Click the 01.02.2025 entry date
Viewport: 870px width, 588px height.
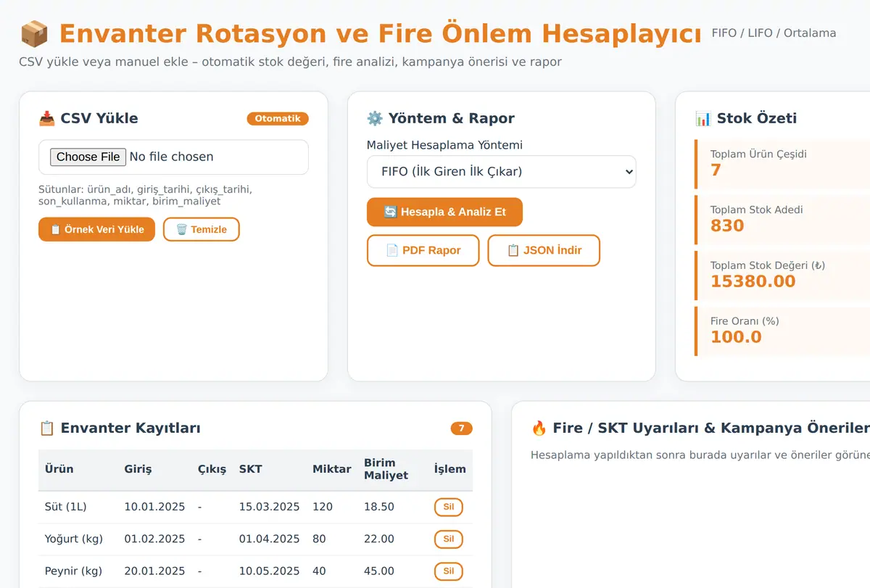click(x=154, y=539)
